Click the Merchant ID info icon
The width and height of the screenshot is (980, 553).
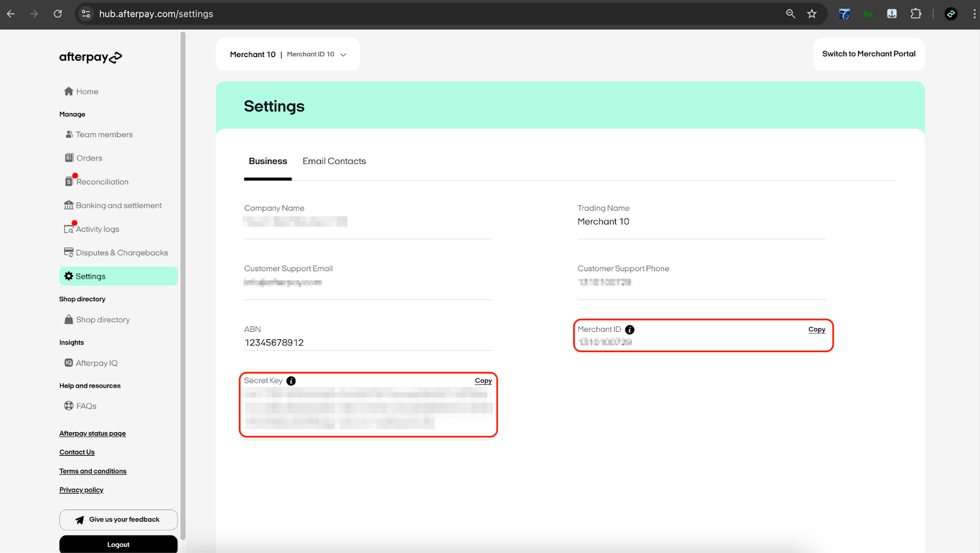(630, 329)
